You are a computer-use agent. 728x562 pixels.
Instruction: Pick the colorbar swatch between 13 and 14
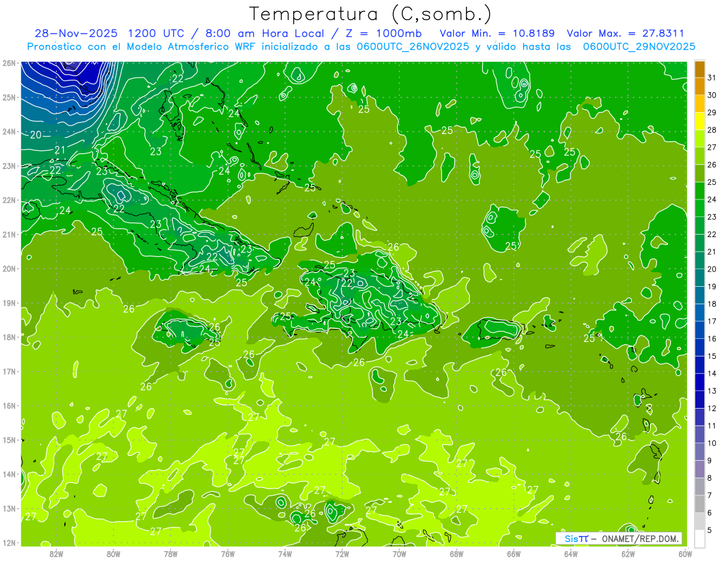[x=699, y=382]
